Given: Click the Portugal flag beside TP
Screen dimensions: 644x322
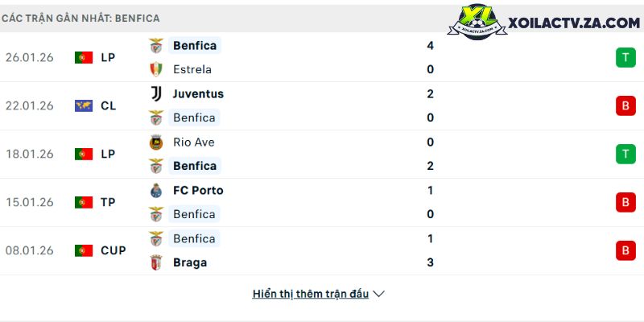Looking at the screenshot, I should pyautogui.click(x=84, y=202).
